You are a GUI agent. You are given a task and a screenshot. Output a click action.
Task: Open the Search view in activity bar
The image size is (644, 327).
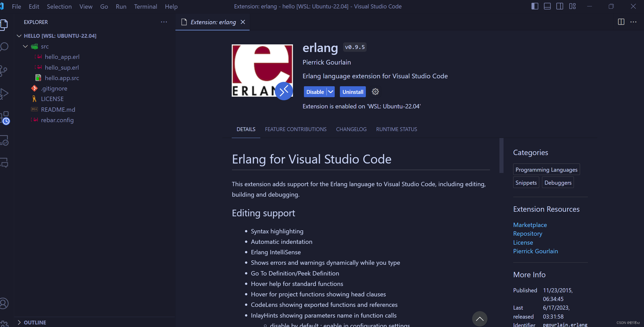tap(4, 47)
